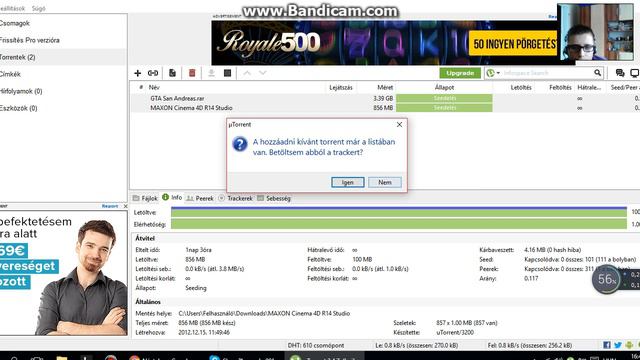The width and height of the screenshot is (640, 360).
Task: Click the remote monitor toolbar icon
Action: click(635, 73)
